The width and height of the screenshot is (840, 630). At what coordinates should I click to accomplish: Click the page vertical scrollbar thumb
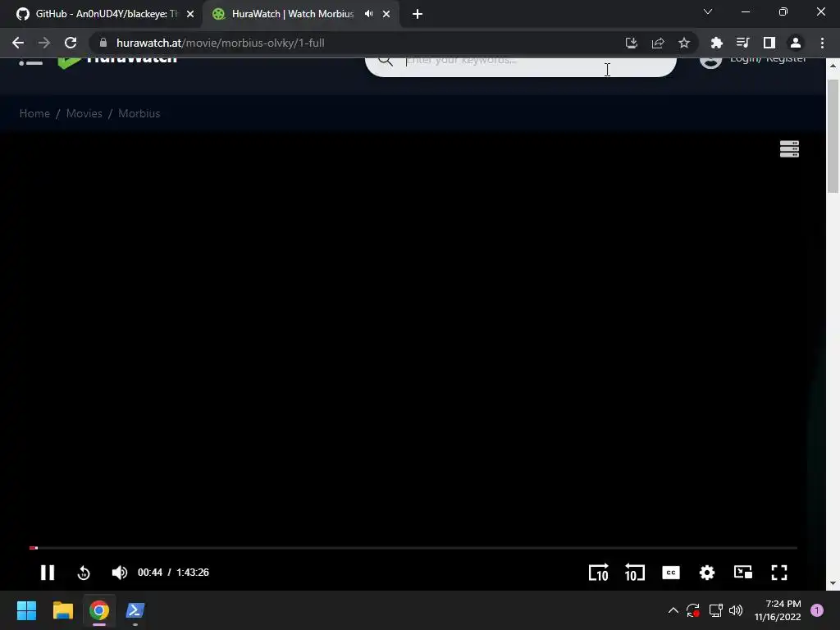tap(833, 136)
